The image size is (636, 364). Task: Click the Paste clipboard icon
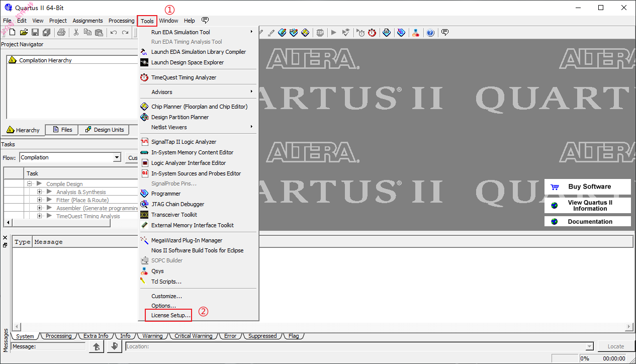99,33
